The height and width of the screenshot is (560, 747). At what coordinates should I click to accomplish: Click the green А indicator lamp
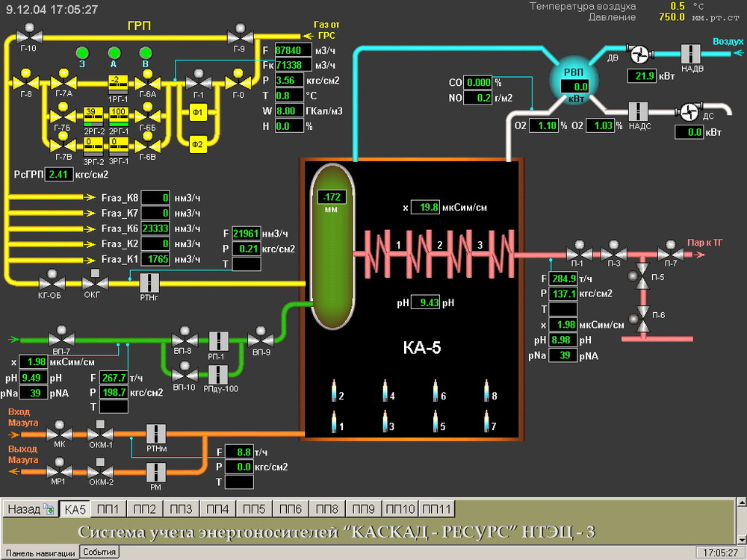(114, 52)
